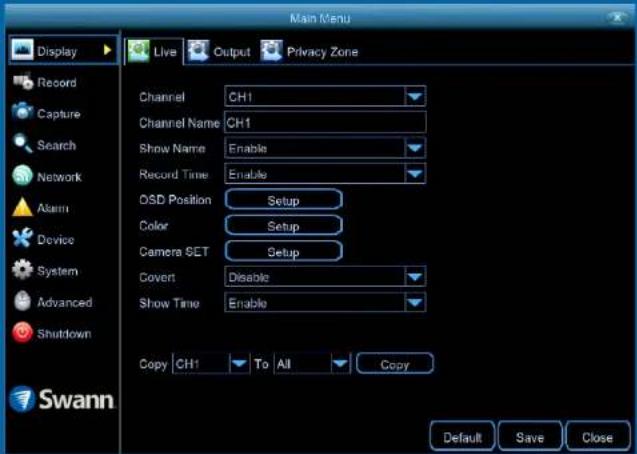637x454 pixels.
Task: Click the Default button
Action: [x=462, y=436]
